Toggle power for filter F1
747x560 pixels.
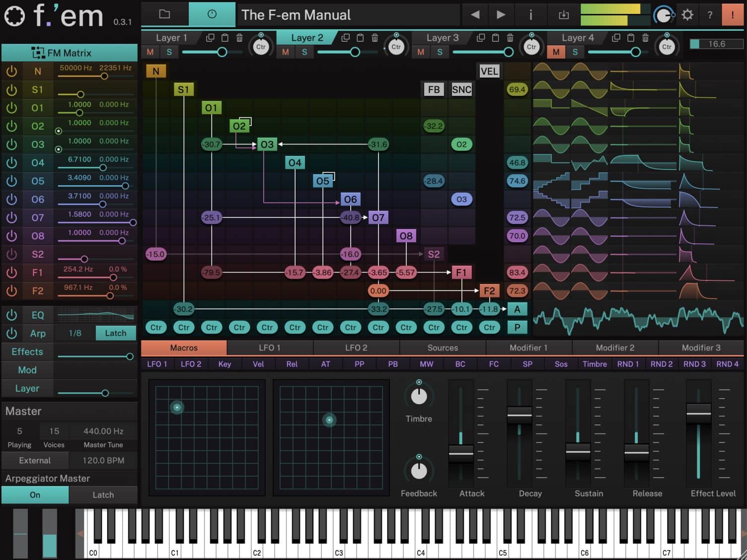11,273
